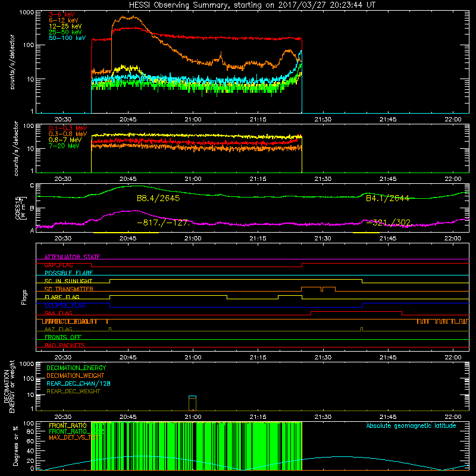Click the 0.3-0.8 MeV legend label

pyautogui.click(x=68, y=134)
